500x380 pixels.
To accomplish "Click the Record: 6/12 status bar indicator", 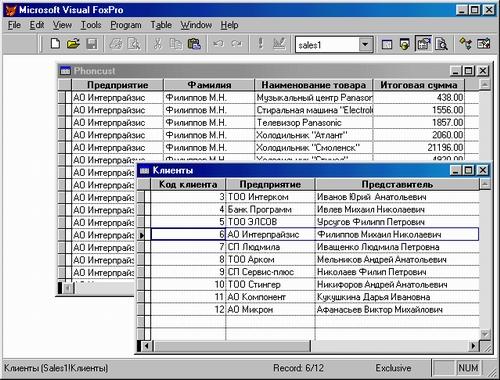I will [x=298, y=368].
